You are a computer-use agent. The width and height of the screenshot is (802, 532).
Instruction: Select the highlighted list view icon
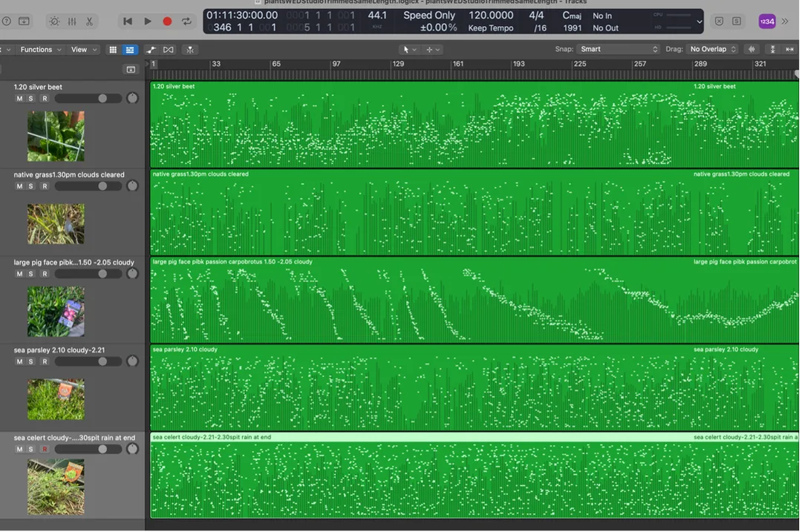130,50
